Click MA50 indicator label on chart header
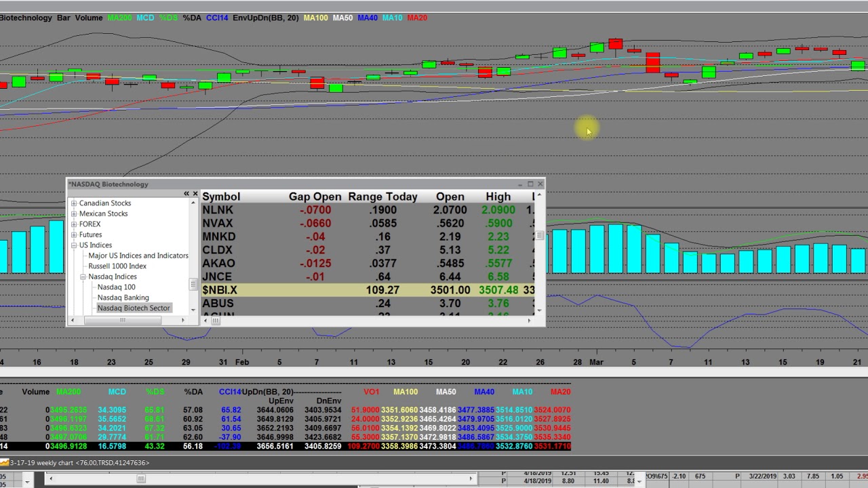 (x=342, y=18)
